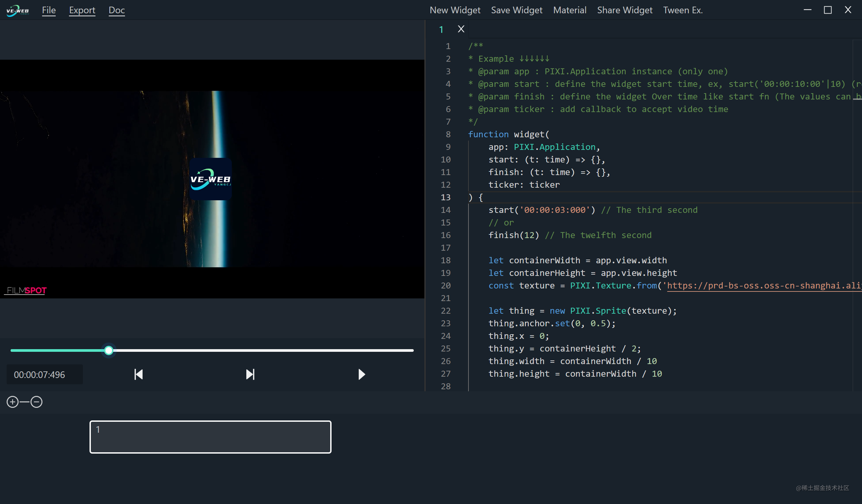The image size is (862, 504).
Task: Jump to the previous frame
Action: [x=139, y=374]
